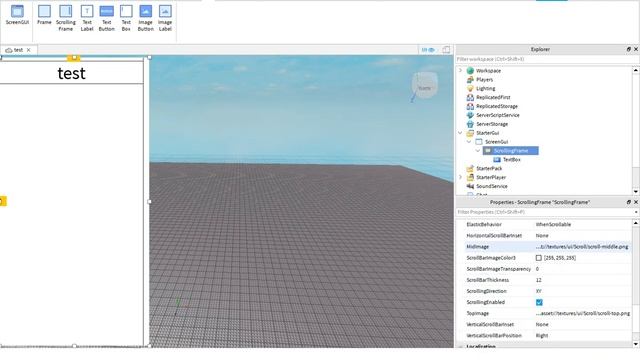Select ServerStorage in Explorer
The width and height of the screenshot is (640, 360).
coord(492,124)
